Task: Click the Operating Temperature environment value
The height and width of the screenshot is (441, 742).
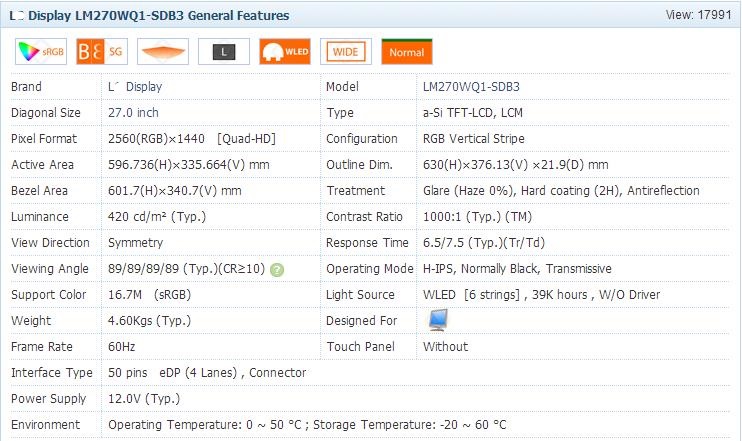Action: point(307,425)
